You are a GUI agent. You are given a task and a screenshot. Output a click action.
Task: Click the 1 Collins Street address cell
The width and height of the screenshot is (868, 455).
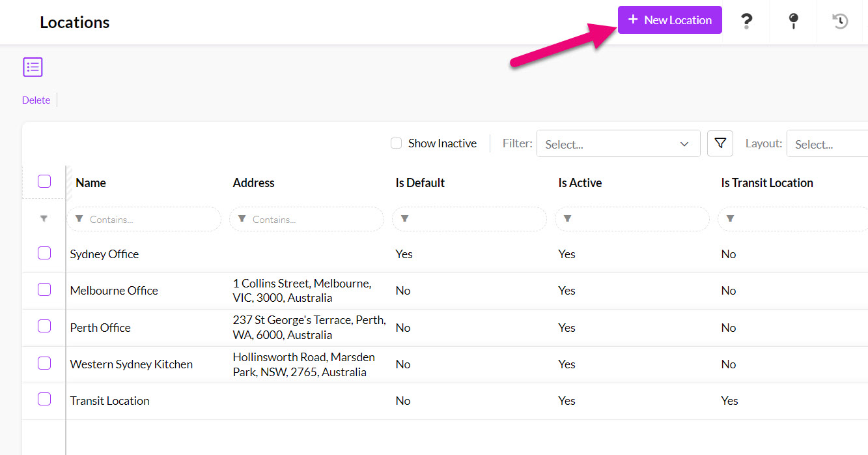click(302, 291)
